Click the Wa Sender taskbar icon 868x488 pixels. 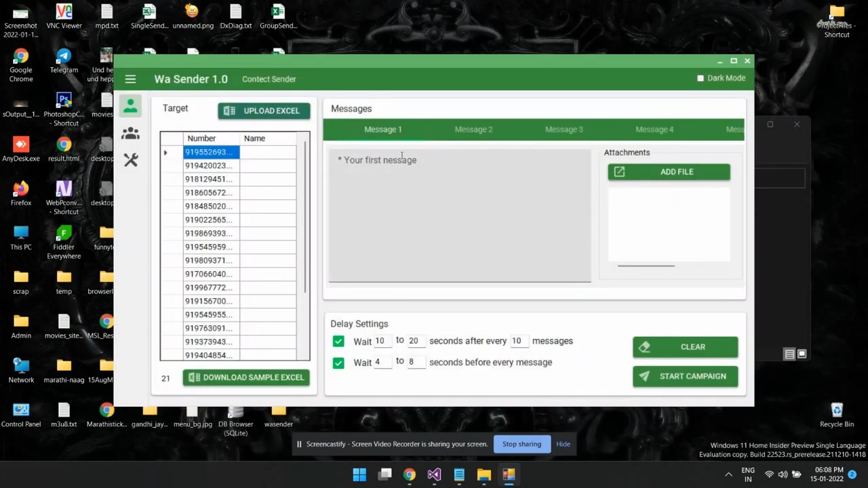point(509,474)
